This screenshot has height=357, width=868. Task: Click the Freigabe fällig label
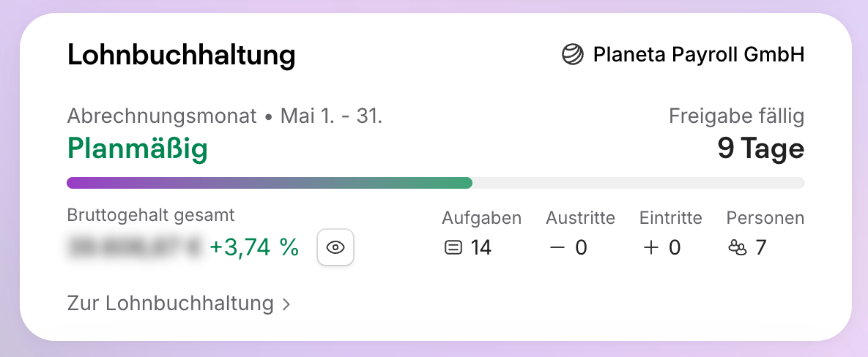[x=736, y=116]
